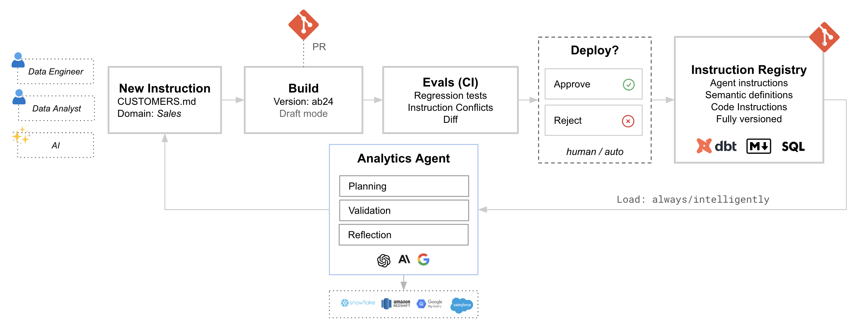
Task: Select the Anthropic logo in Analytics Agent
Action: point(404,259)
